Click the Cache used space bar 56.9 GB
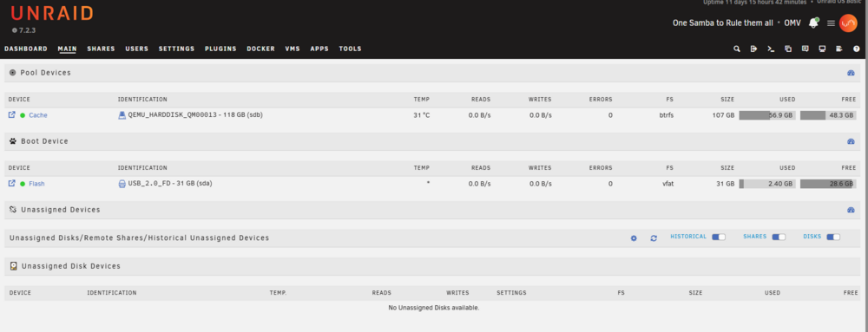Viewport: 868px width, 332px height. tap(767, 115)
